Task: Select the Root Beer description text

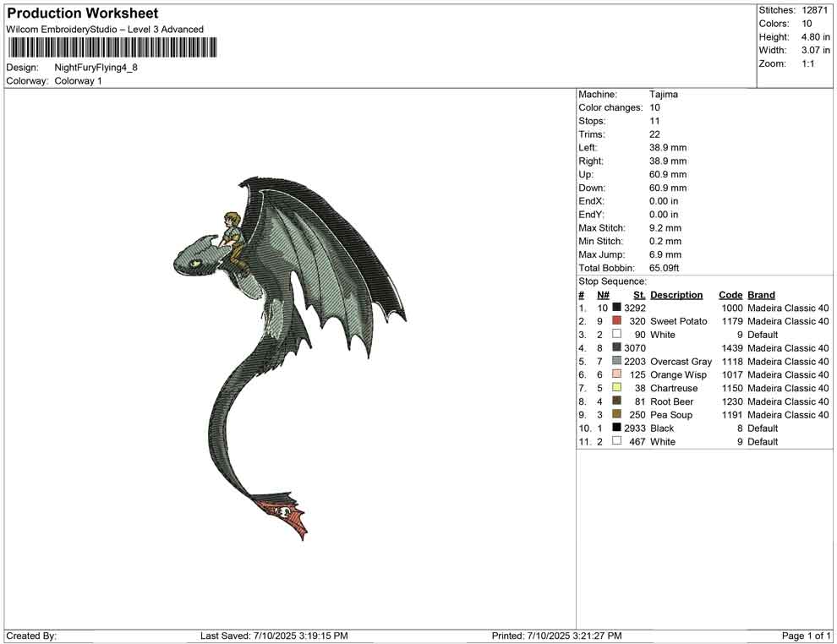Action: (x=671, y=401)
